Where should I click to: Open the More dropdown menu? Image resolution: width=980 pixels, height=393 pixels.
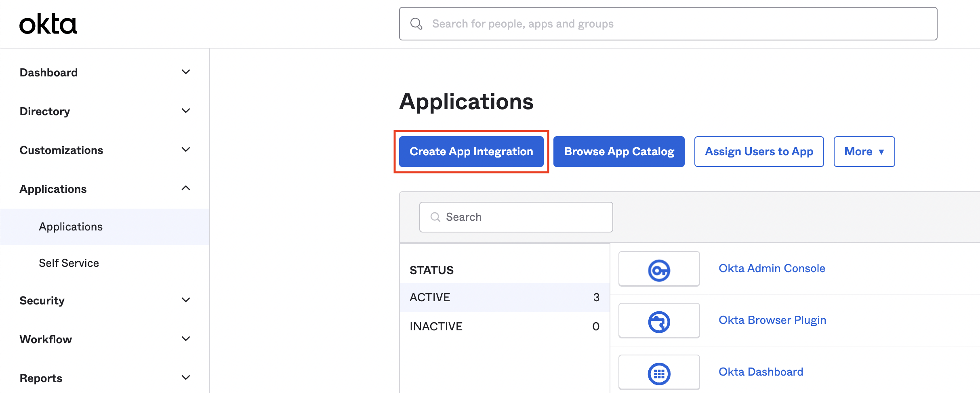(864, 151)
